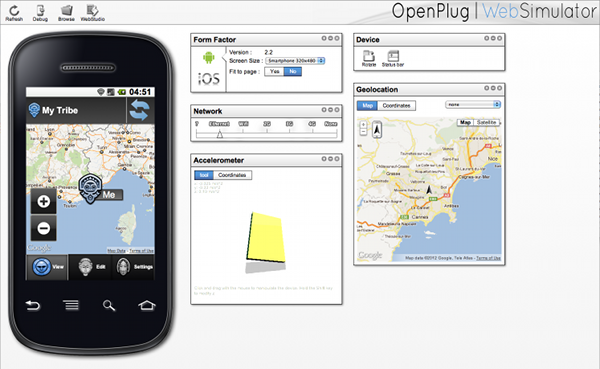Tap the phone home hardware key
The image size is (600, 369).
147,305
